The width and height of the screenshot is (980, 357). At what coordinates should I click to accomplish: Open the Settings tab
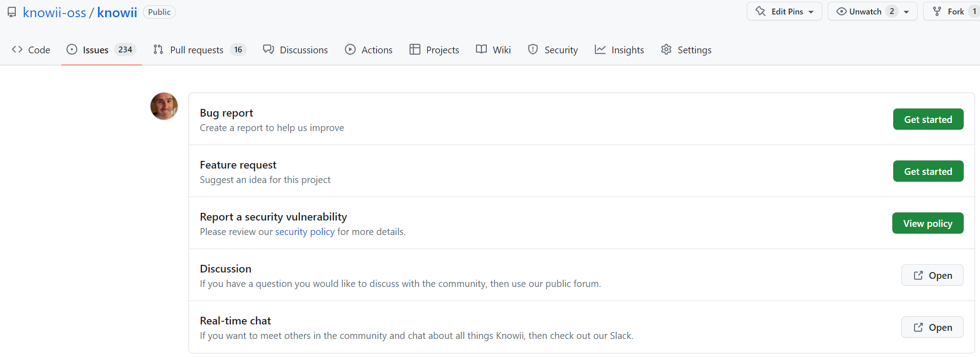(x=686, y=50)
